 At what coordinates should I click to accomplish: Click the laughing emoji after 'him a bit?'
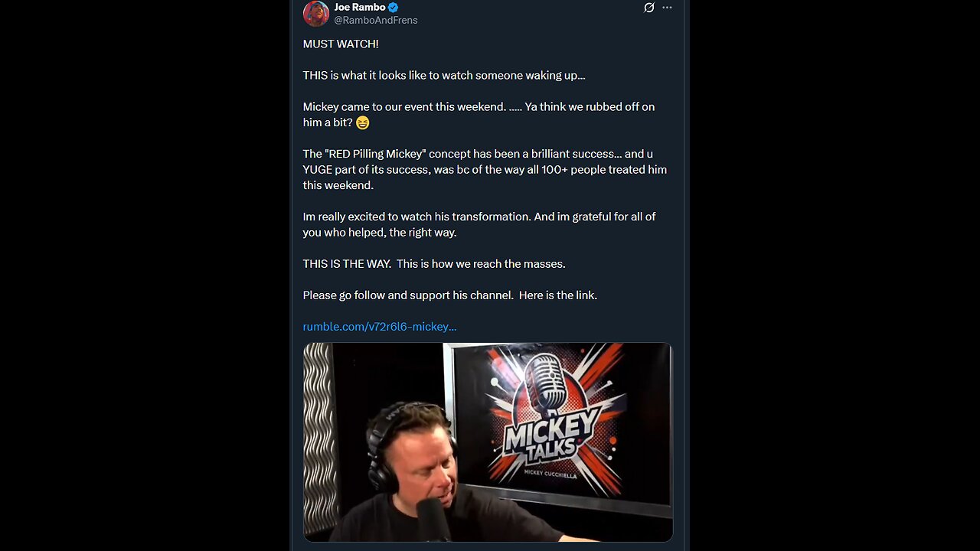pos(362,122)
